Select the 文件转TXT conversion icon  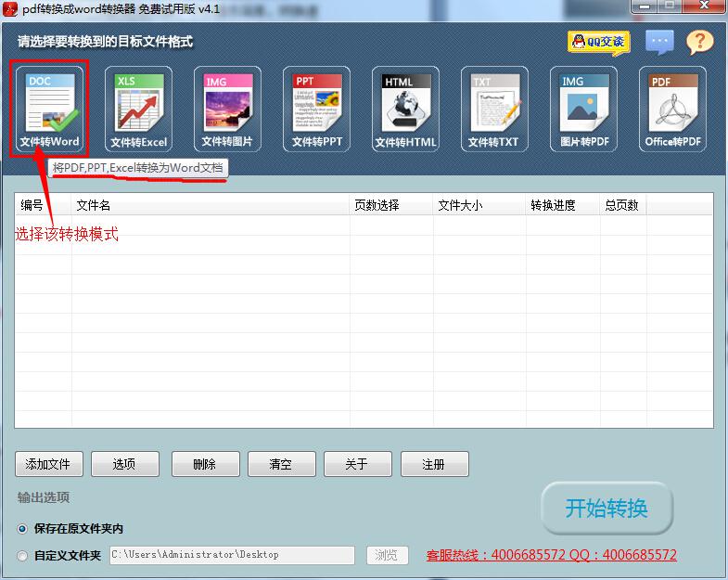(494, 109)
